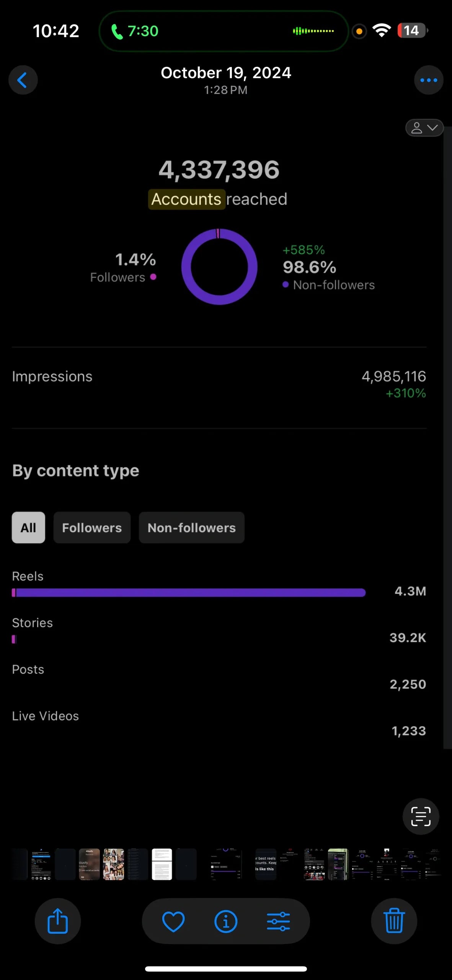Tap the purple Reels reach bar

point(189,593)
